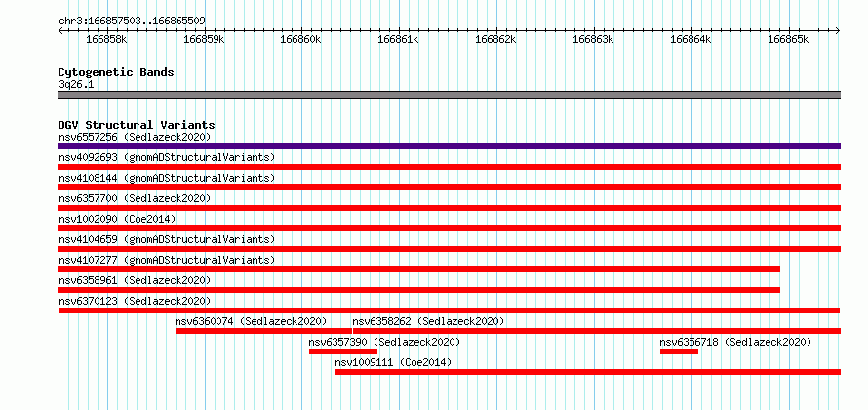This screenshot has height=410, width=868.
Task: Open nsv1002090 (Coe2014) label
Action: [117, 219]
